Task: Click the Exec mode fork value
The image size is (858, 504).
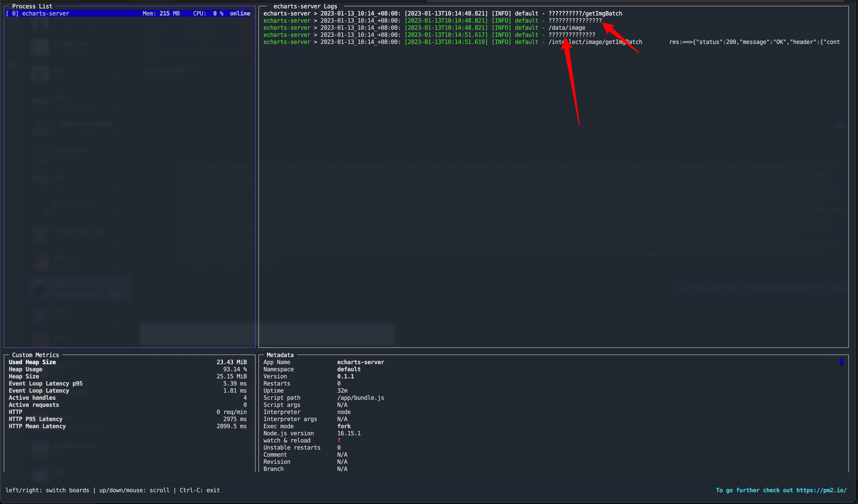Action: pyautogui.click(x=344, y=426)
